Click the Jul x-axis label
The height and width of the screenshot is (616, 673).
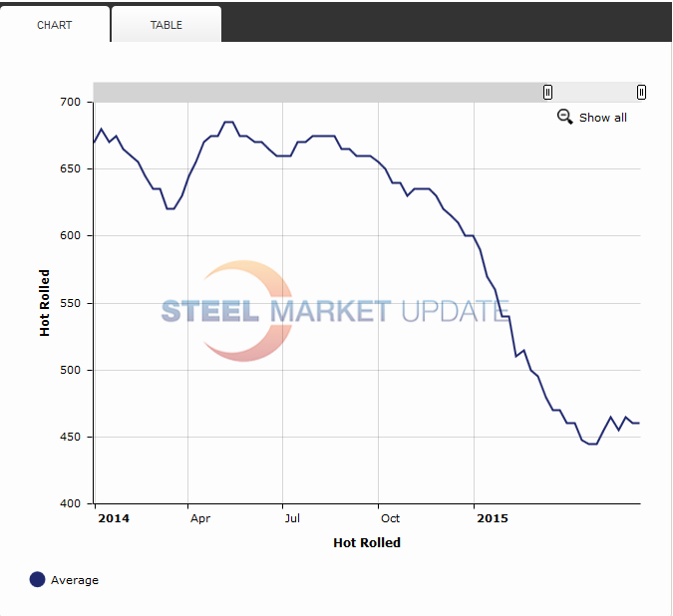coord(291,518)
